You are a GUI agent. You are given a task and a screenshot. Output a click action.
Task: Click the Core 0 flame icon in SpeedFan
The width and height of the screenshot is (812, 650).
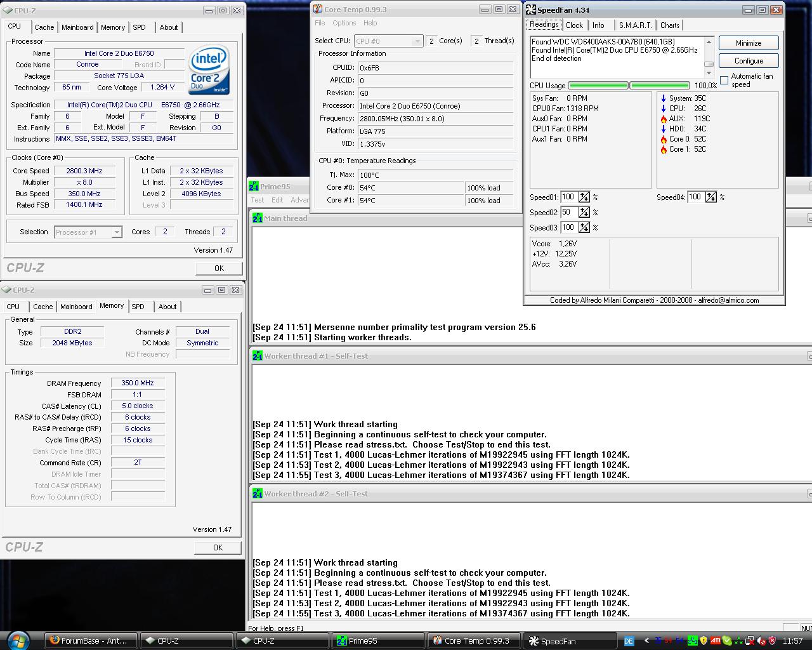664,139
